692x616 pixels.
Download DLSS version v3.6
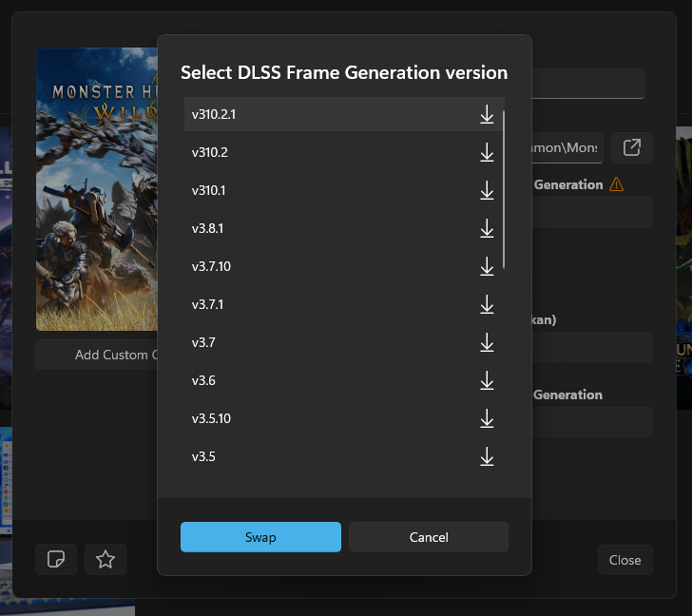[487, 381]
